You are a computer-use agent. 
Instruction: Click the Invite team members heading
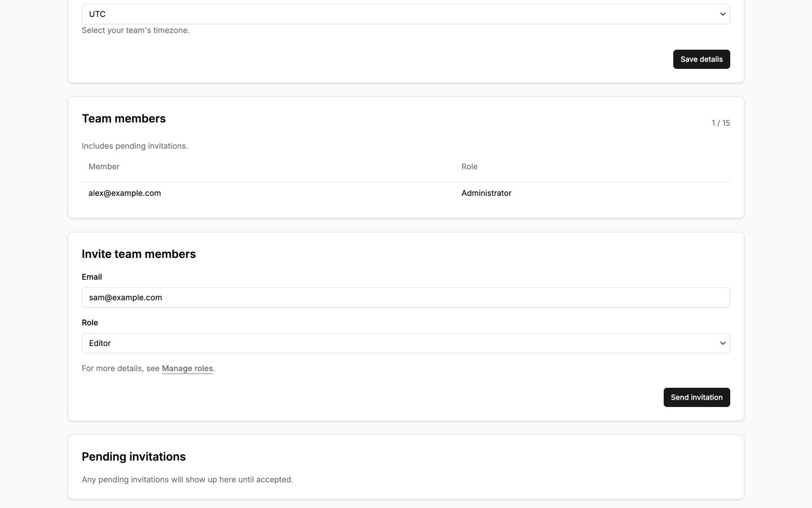139,254
